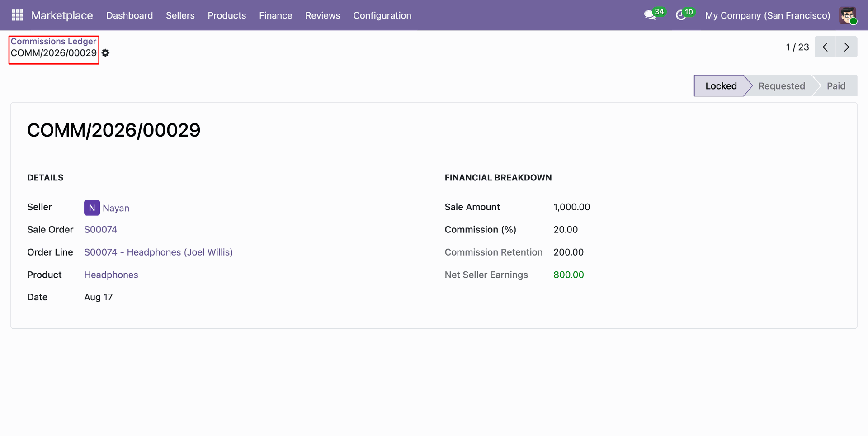
Task: Click the Marketplace app title
Action: (x=62, y=15)
